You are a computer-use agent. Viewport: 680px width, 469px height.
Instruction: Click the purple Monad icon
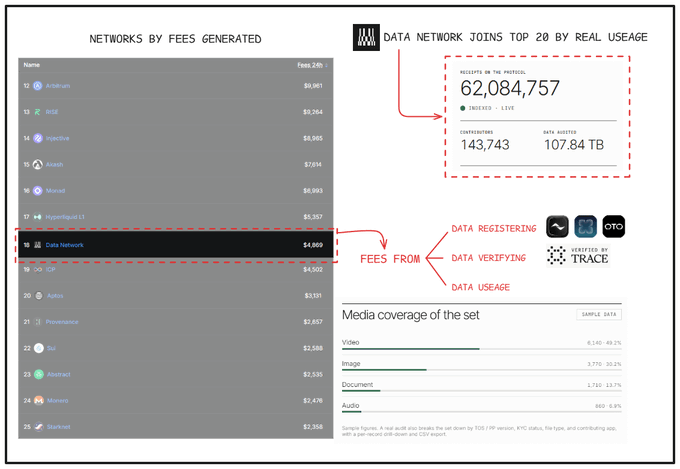(x=38, y=190)
